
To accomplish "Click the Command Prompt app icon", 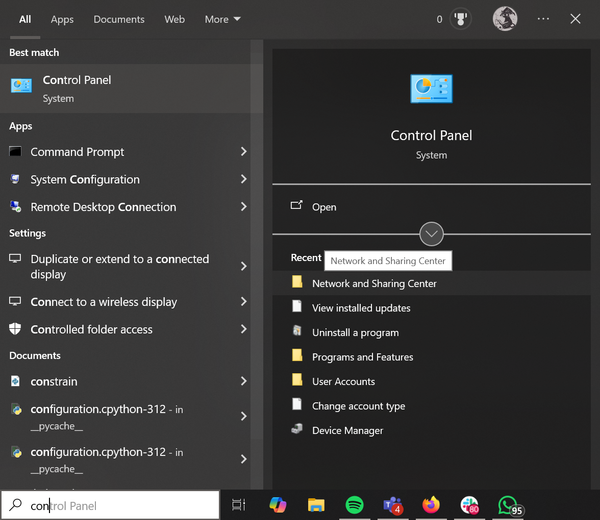I will (15, 152).
